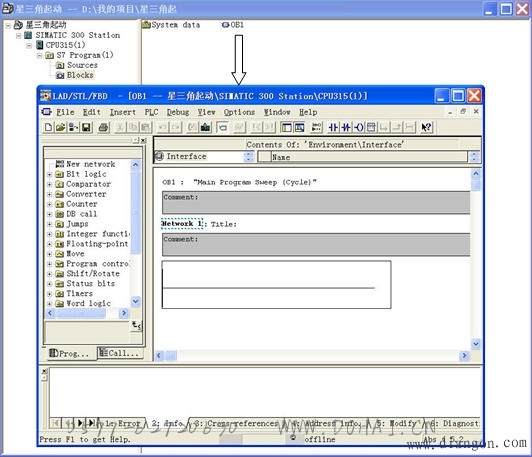This screenshot has height=457, width=532.
Task: Click the Save (floppy disk) toolbar icon
Action: point(86,127)
